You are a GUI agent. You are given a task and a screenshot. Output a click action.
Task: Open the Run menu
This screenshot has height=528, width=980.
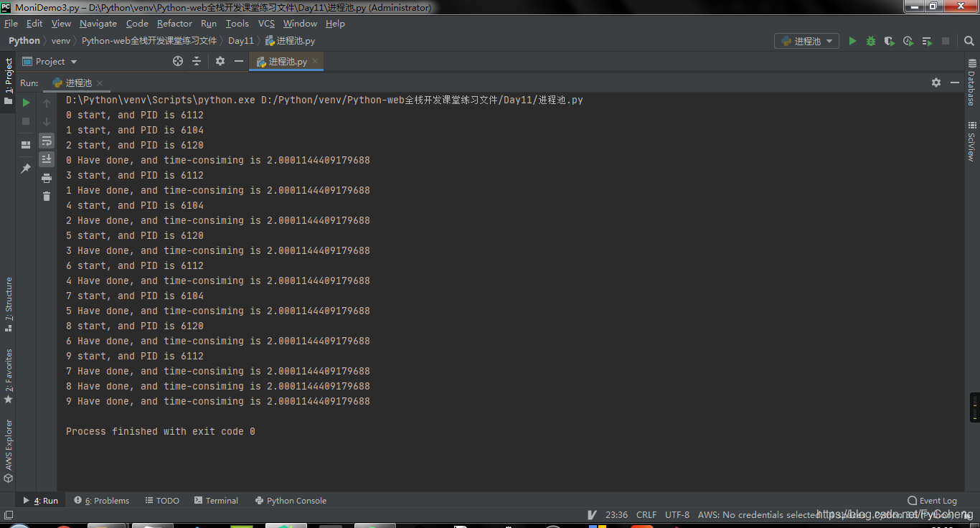(209, 24)
